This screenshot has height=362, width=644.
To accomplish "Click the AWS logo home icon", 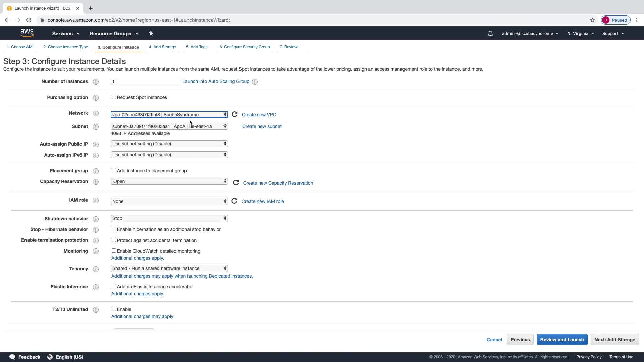I will [27, 33].
